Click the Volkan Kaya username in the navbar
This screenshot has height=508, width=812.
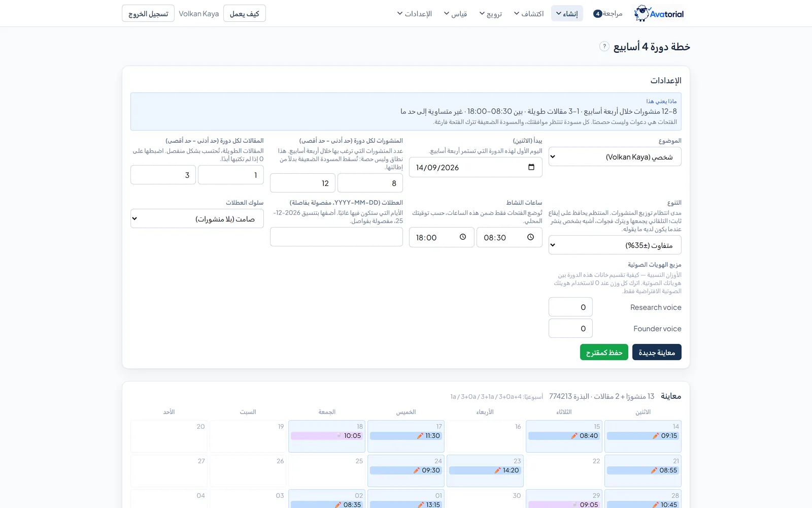pyautogui.click(x=199, y=14)
